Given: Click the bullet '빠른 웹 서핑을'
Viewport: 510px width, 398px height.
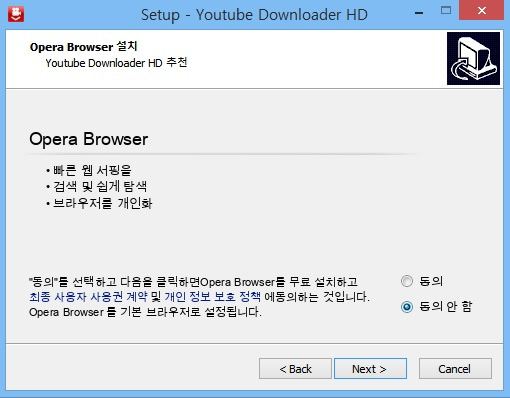Looking at the screenshot, I should click(x=89, y=170).
